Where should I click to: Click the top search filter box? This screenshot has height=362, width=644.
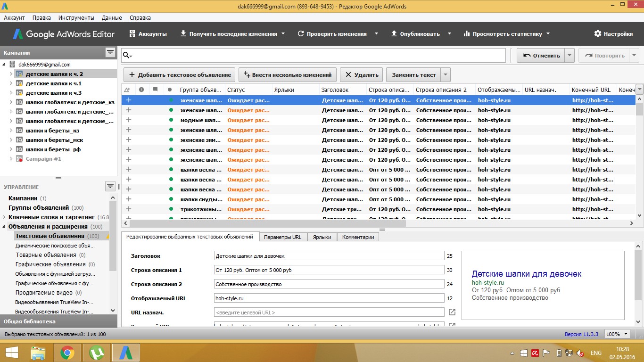pyautogui.click(x=314, y=55)
